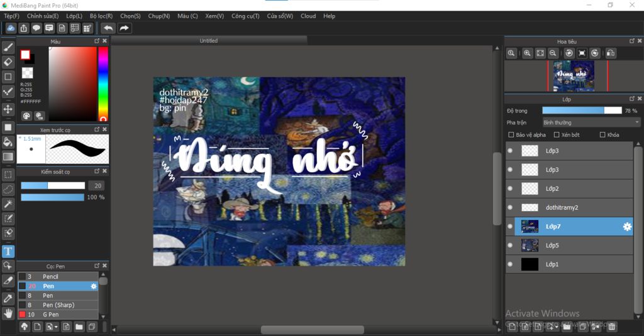The height and width of the screenshot is (336, 644).
Task: Flip canvas view in Navigator
Action: click(611, 53)
